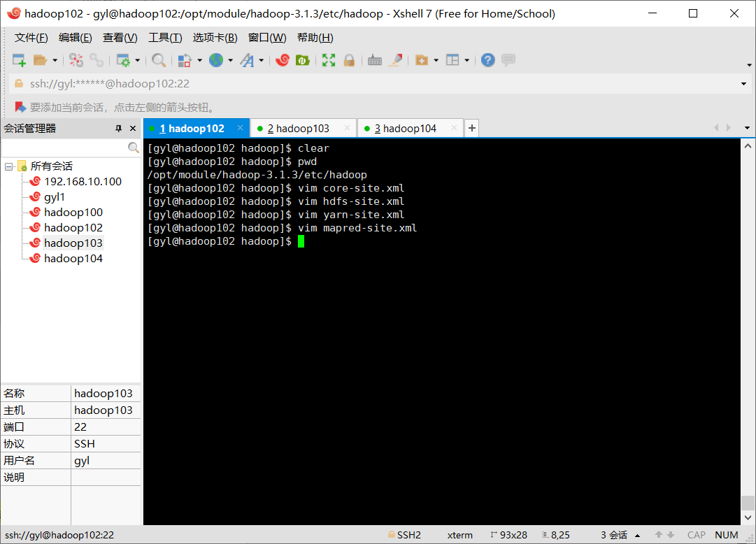Expand the font dropdown arrow
756x544 pixels.
click(262, 60)
